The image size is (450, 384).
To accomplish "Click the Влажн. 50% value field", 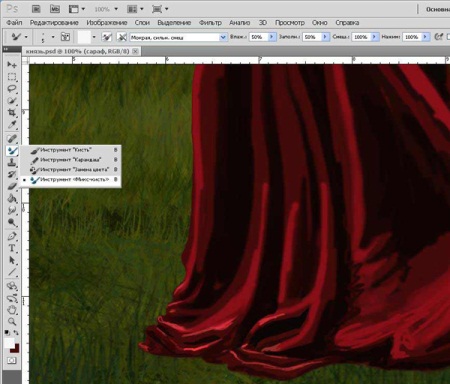I will (259, 37).
